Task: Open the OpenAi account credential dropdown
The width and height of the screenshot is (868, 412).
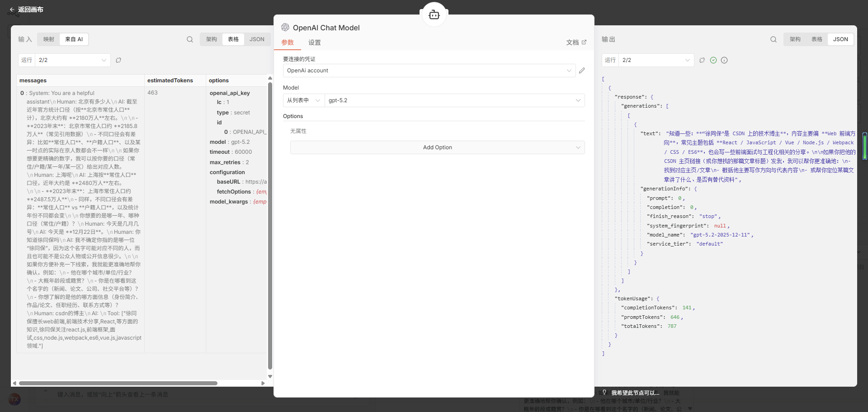Action: tap(429, 71)
